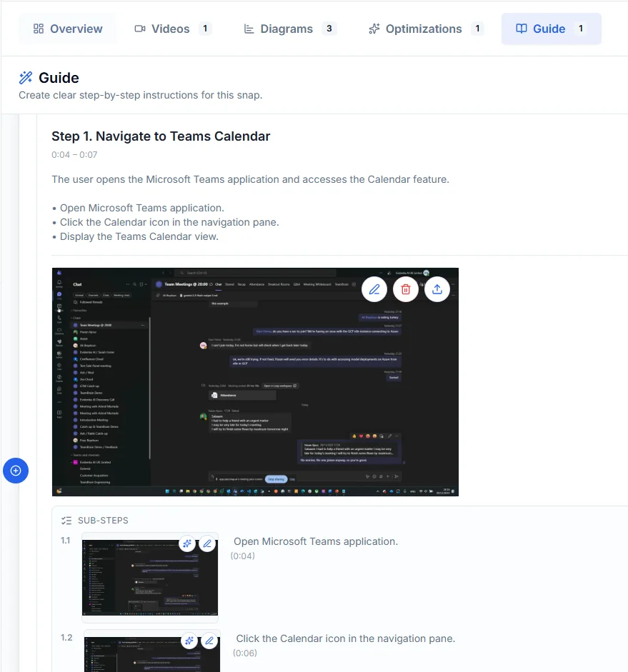
Task: Upload a replacement image for Step 1
Action: pyautogui.click(x=437, y=289)
